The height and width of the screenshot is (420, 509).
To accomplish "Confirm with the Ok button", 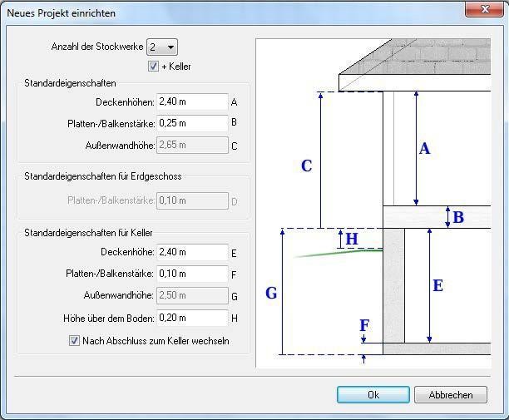I will [x=373, y=395].
